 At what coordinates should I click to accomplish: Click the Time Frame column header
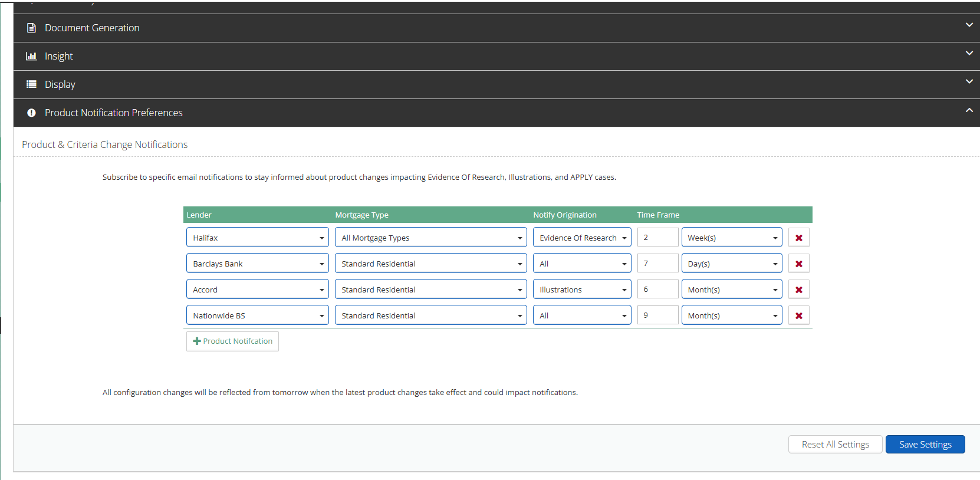click(658, 215)
